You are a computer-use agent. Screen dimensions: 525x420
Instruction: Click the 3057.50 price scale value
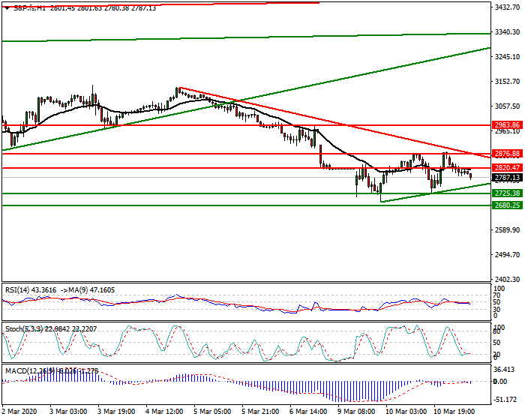pos(507,106)
